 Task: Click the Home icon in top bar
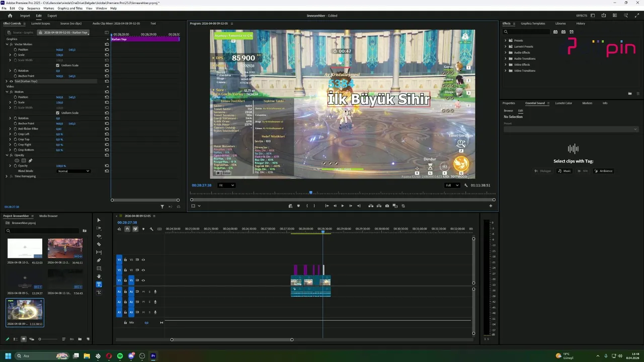(10, 16)
